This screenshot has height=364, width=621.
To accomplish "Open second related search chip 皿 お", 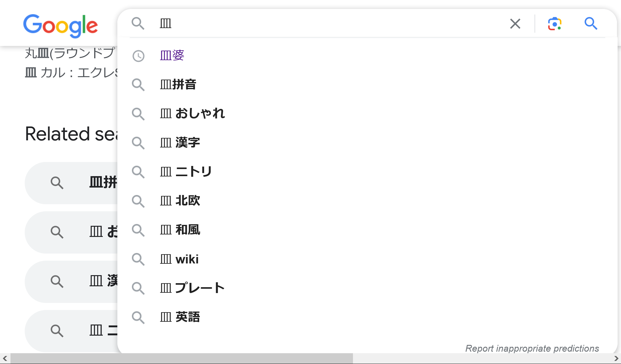I will click(x=71, y=232).
